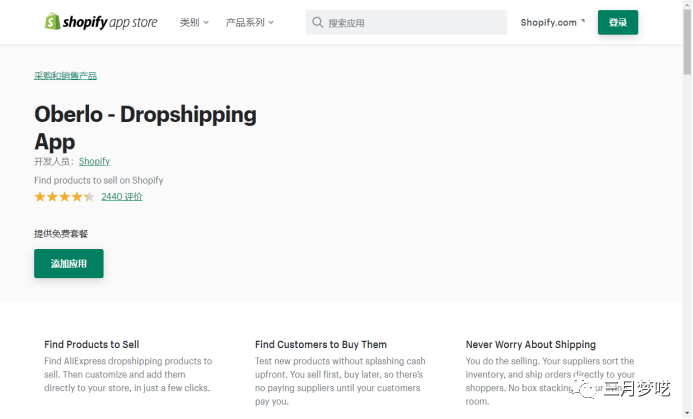Focus the 搜索应用 search field
Viewport: 693px width, 419px height.
(x=406, y=23)
